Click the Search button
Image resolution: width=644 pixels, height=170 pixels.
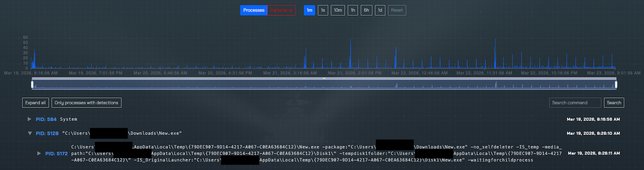pos(614,103)
